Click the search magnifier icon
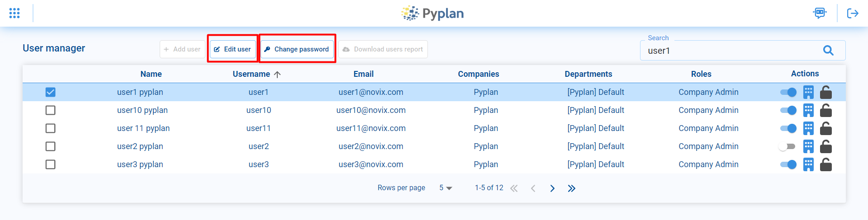The width and height of the screenshot is (868, 220). (x=828, y=51)
